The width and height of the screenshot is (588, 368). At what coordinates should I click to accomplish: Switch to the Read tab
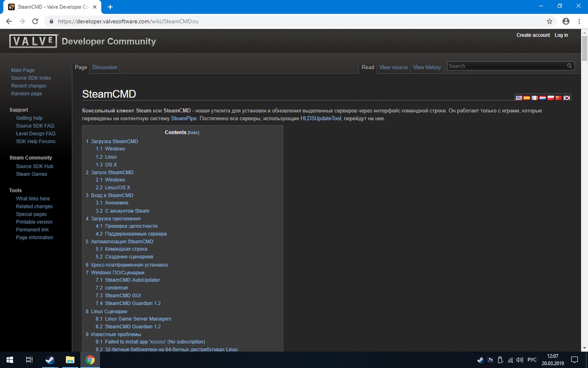[368, 67]
